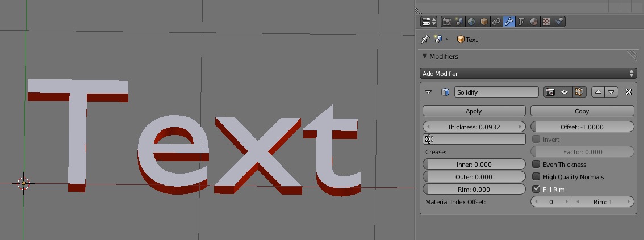This screenshot has width=644, height=240.
Task: Copy the Solidify modifier
Action: (582, 111)
